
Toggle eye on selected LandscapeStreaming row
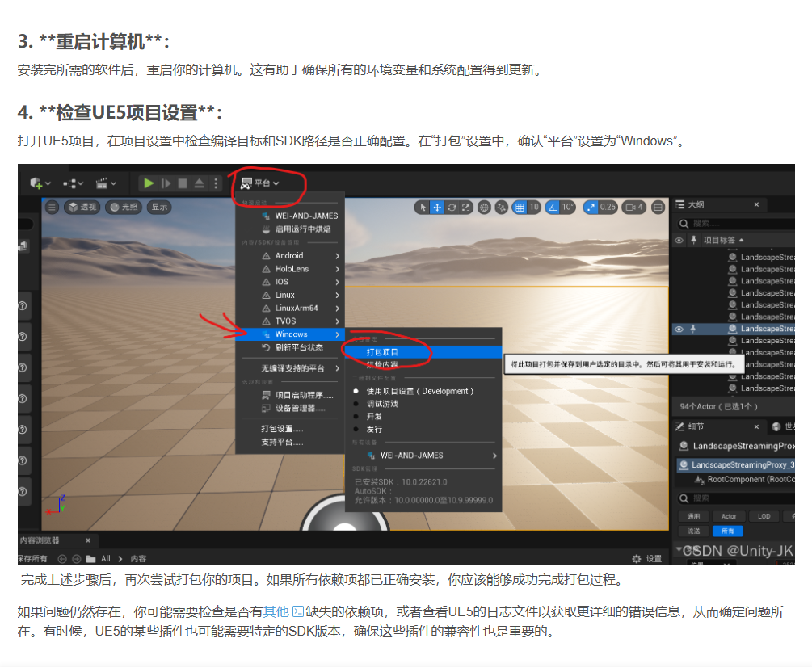click(679, 329)
